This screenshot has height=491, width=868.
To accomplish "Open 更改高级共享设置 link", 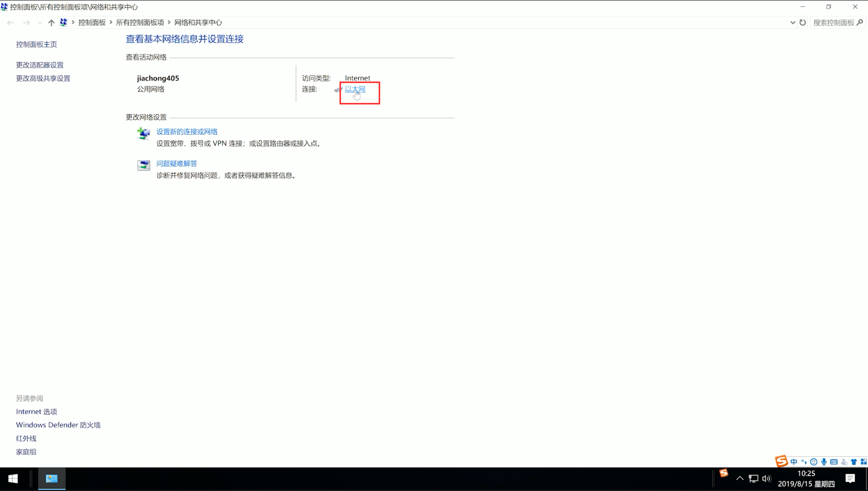I will [43, 78].
